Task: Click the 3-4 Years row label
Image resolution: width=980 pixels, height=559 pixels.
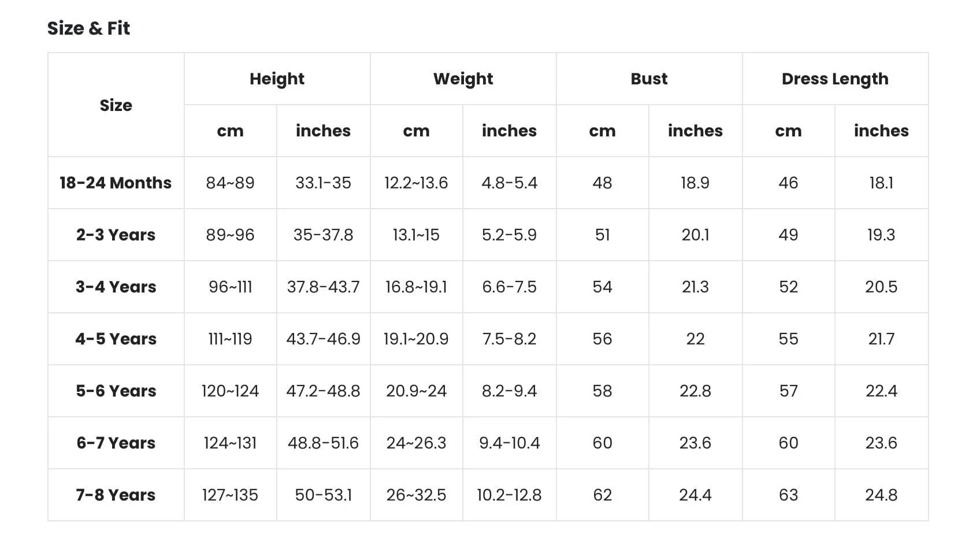Action: [x=116, y=287]
